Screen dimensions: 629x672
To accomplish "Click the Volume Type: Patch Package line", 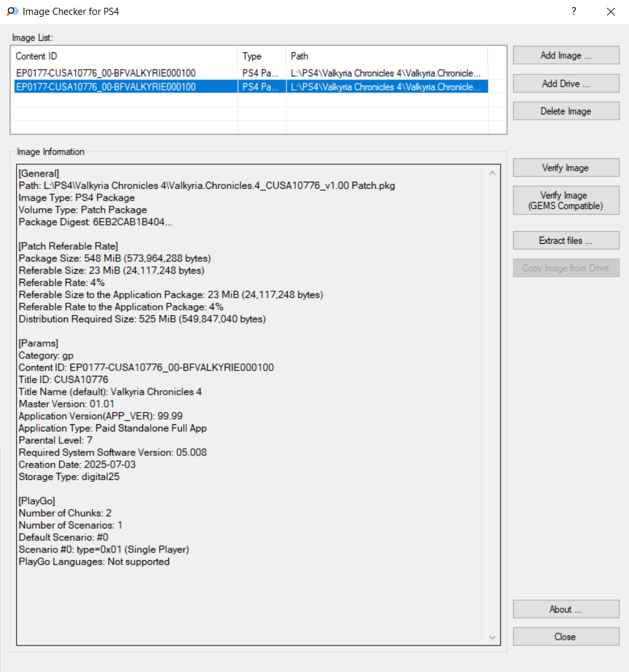I will tap(83, 210).
